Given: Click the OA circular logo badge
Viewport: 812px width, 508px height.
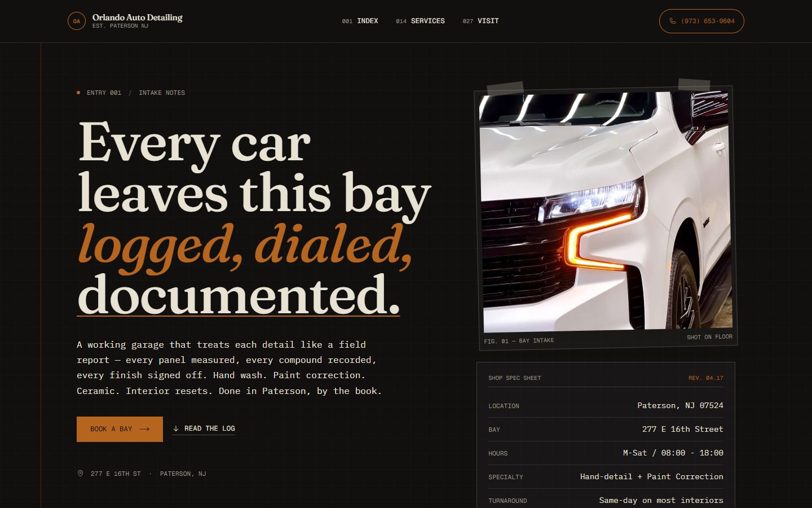Looking at the screenshot, I should coord(77,21).
